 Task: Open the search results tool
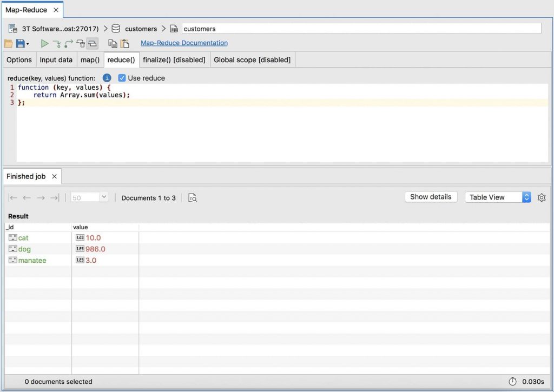click(193, 197)
